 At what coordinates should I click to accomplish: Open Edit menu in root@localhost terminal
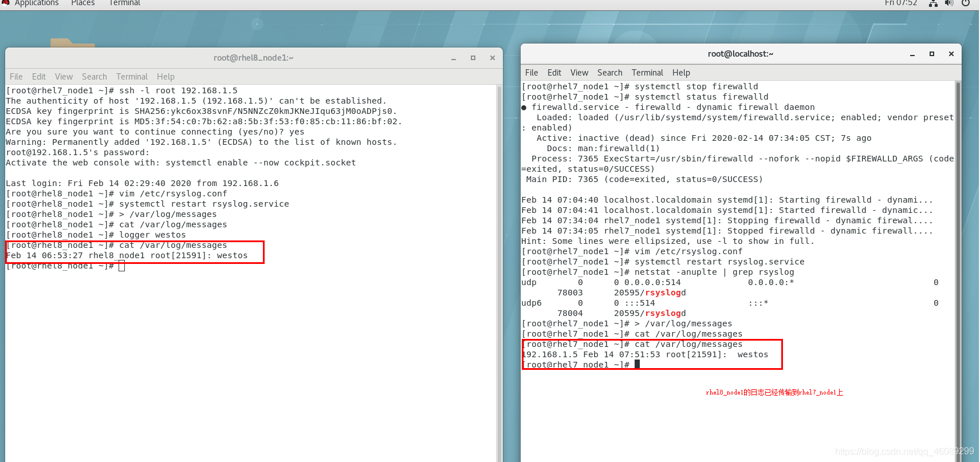point(554,73)
